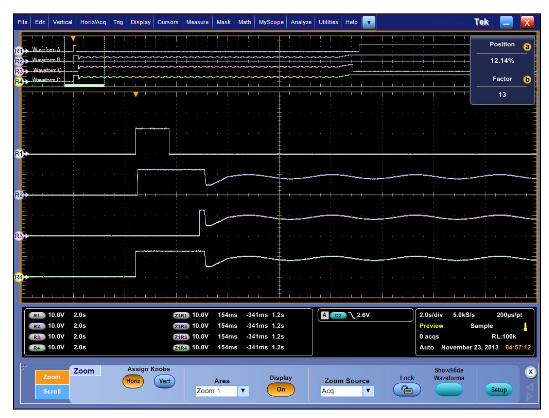
Task: Select the R1 handle in overview graticule
Action: coord(19,51)
